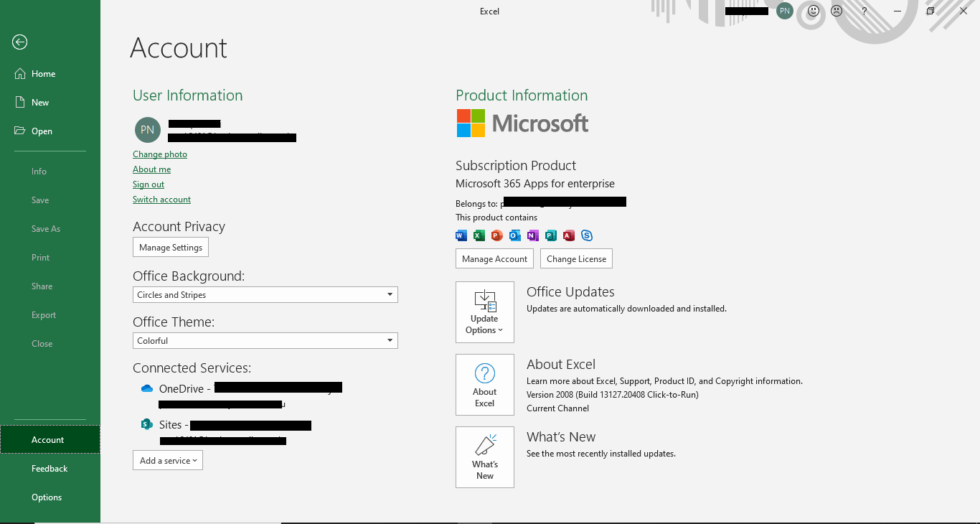Select the Access app icon
This screenshot has width=980, height=524.
click(x=569, y=235)
